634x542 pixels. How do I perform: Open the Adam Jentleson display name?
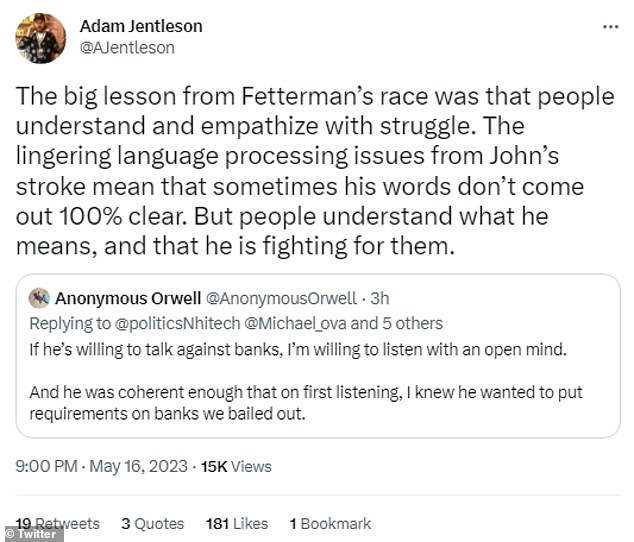click(141, 26)
